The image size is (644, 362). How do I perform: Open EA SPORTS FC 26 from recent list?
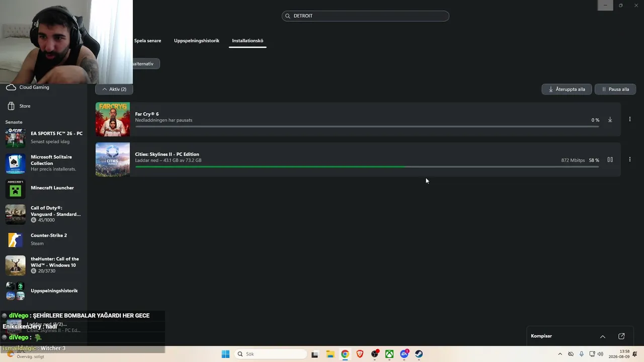pyautogui.click(x=44, y=137)
